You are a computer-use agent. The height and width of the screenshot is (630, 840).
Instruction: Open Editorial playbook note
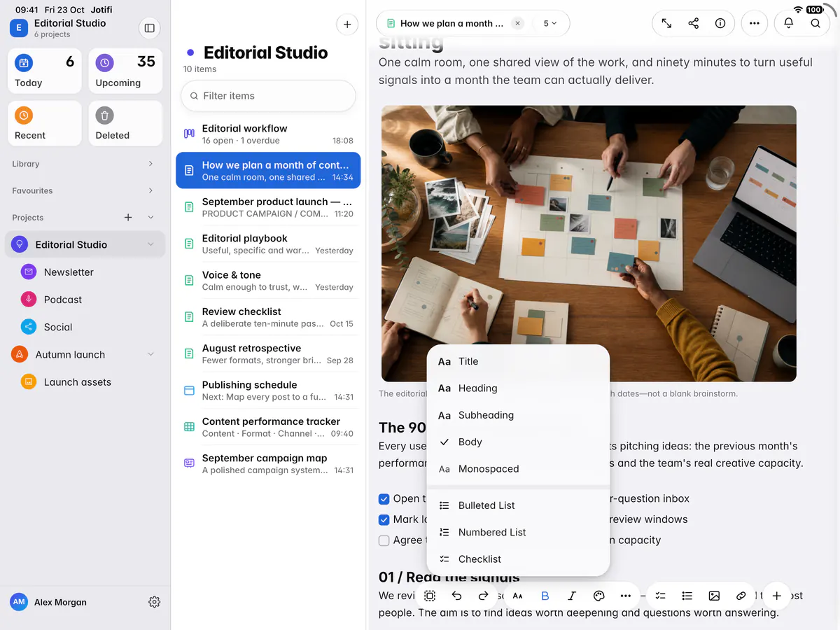pyautogui.click(x=268, y=244)
